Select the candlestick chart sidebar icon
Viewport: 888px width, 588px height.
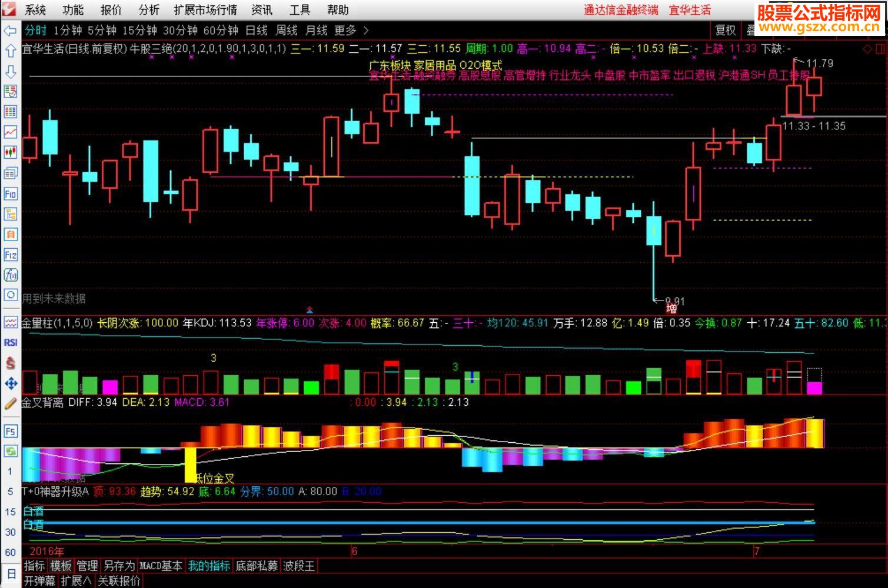(10, 152)
